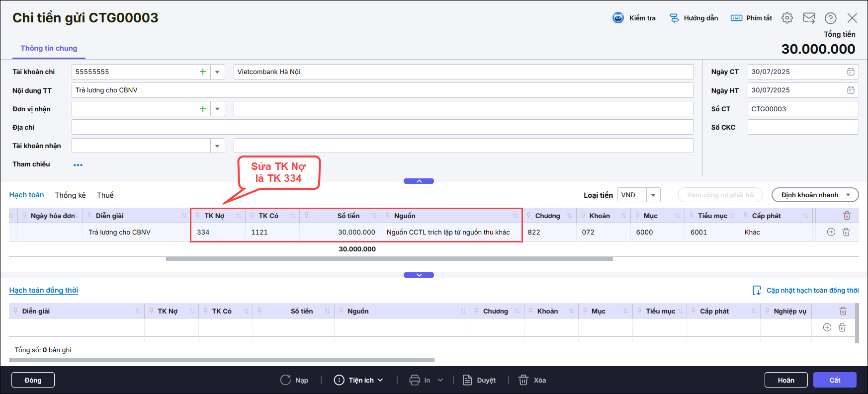Click the Số CKC input field
Viewport: 868px width, 394px height.
point(802,127)
